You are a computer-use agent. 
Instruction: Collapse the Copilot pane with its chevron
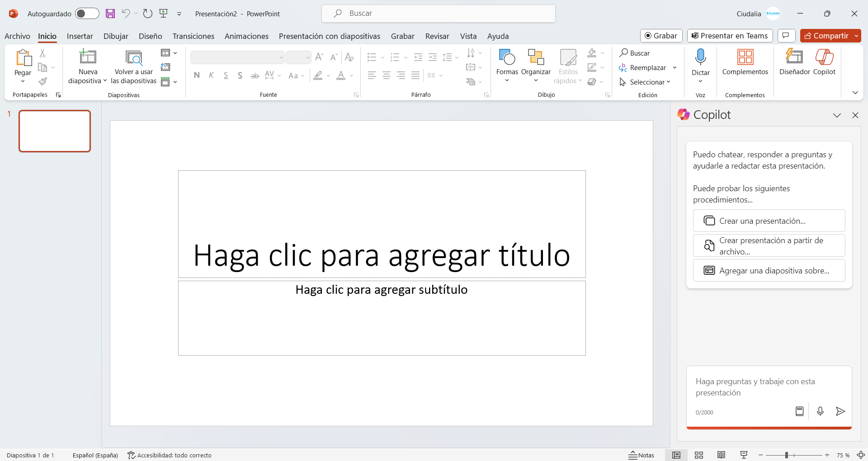click(837, 115)
